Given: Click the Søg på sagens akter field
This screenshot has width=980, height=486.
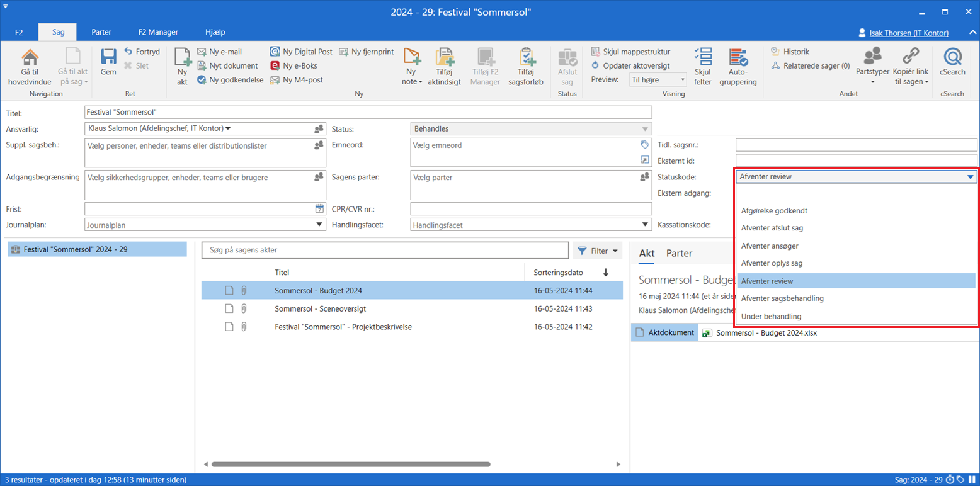Looking at the screenshot, I should point(385,251).
